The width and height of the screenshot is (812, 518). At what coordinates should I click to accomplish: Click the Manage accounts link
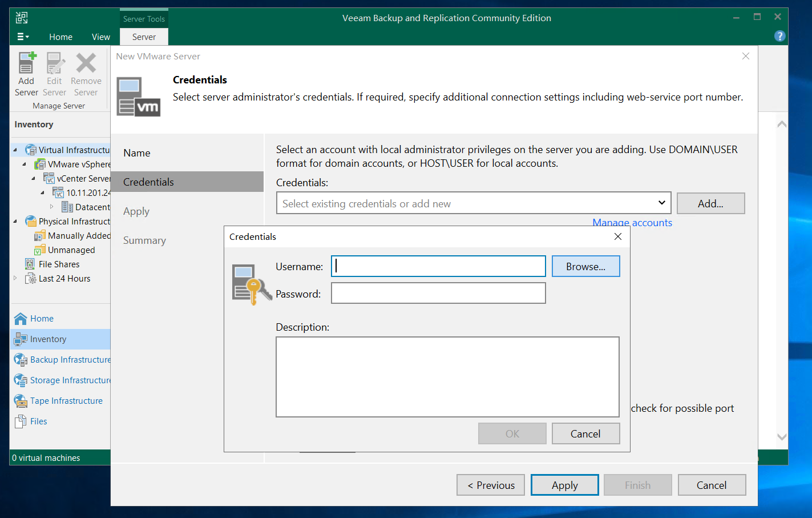tap(632, 223)
